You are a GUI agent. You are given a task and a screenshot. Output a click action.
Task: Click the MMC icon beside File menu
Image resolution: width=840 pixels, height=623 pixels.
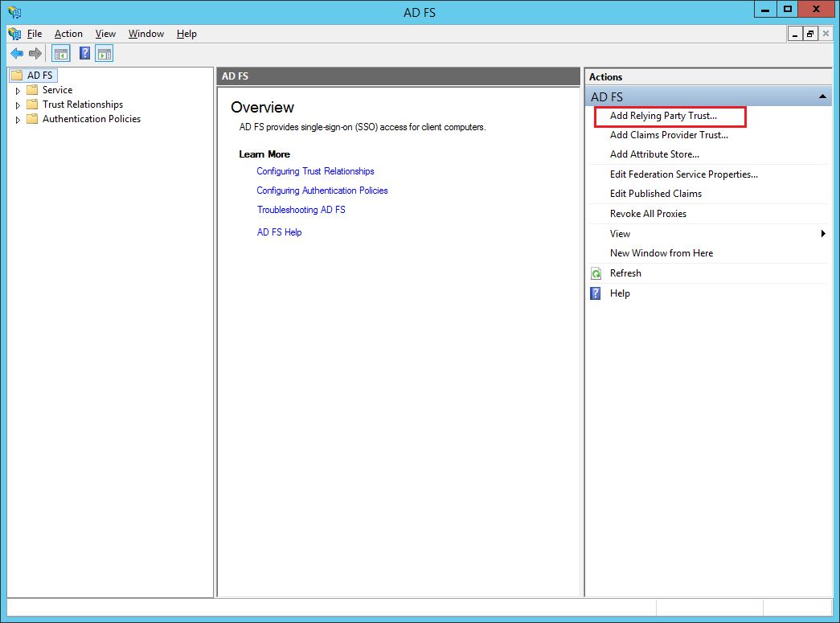tap(14, 34)
